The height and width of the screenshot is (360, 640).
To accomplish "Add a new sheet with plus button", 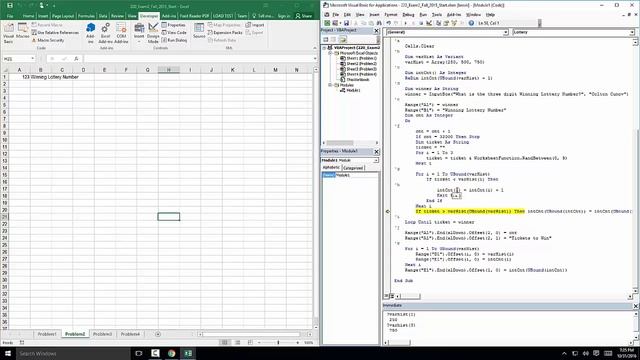I will 158,334.
